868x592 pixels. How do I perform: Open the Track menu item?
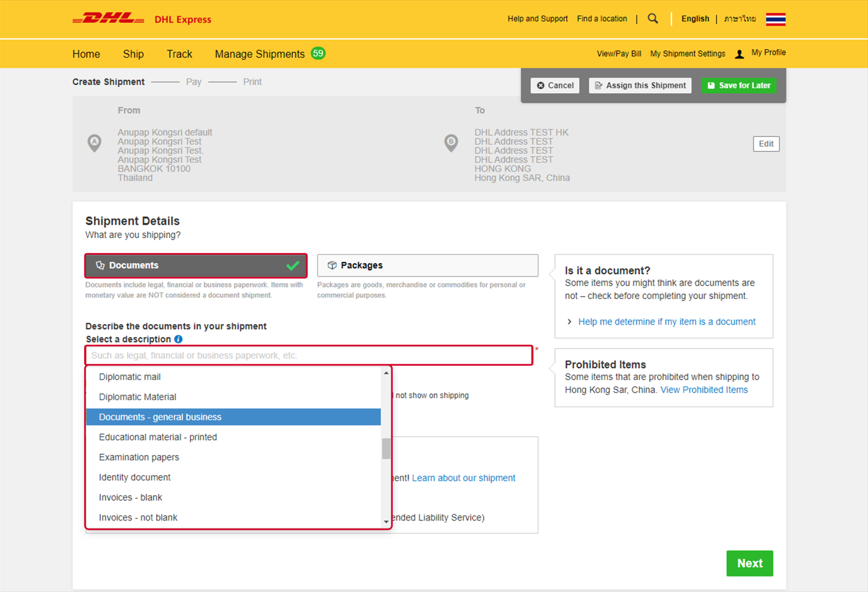[x=179, y=54]
